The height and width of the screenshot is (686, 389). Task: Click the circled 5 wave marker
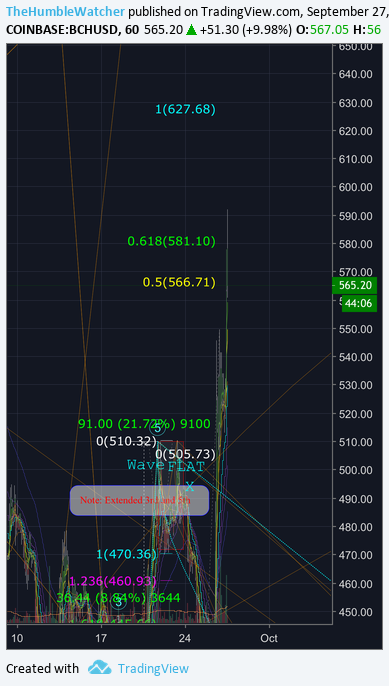coord(157,429)
